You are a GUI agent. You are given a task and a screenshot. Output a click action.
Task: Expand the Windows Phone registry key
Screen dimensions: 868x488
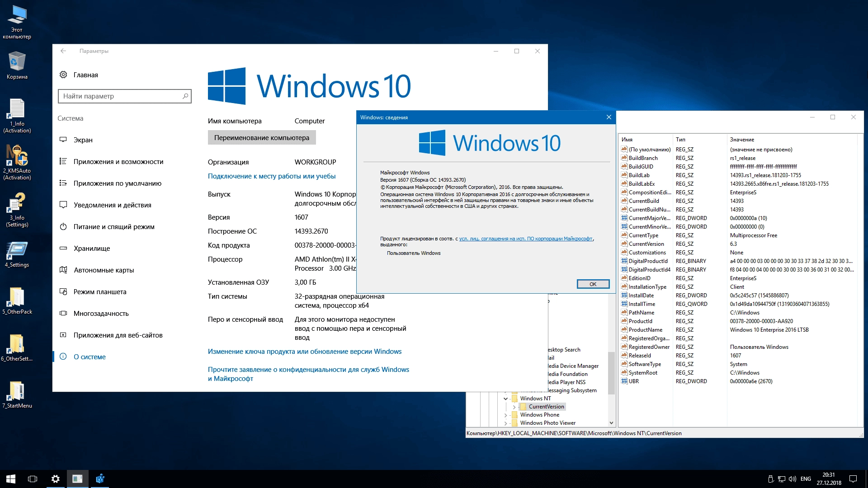pos(505,415)
